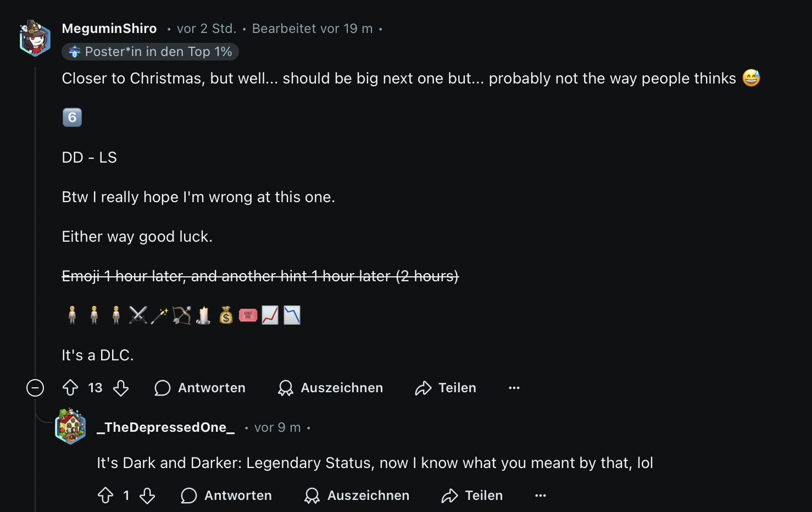Viewport: 812px width, 512px height.
Task: Open _TheDepressedOne_'s profile from username
Action: click(x=165, y=427)
